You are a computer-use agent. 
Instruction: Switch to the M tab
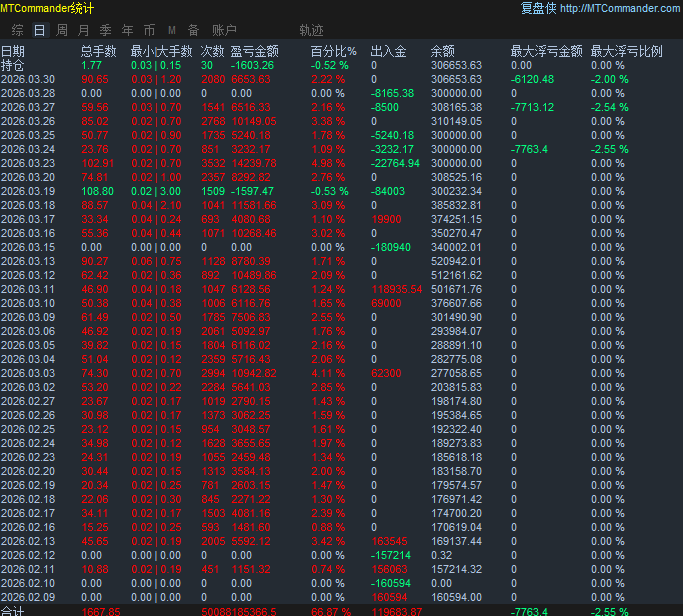pyautogui.click(x=172, y=30)
